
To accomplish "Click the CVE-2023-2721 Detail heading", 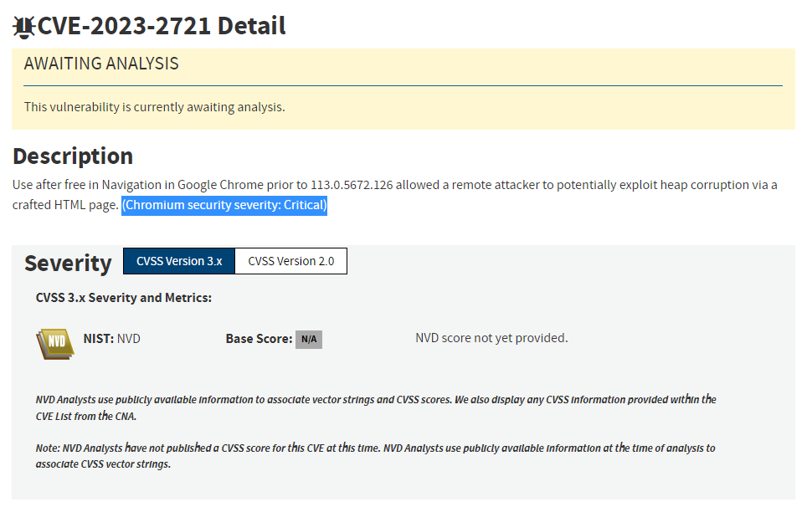I will coord(162,26).
